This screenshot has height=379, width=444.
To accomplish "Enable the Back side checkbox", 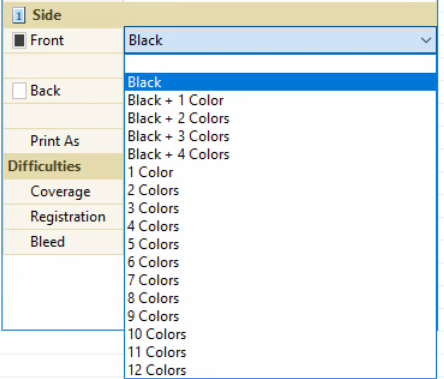I will [x=19, y=91].
